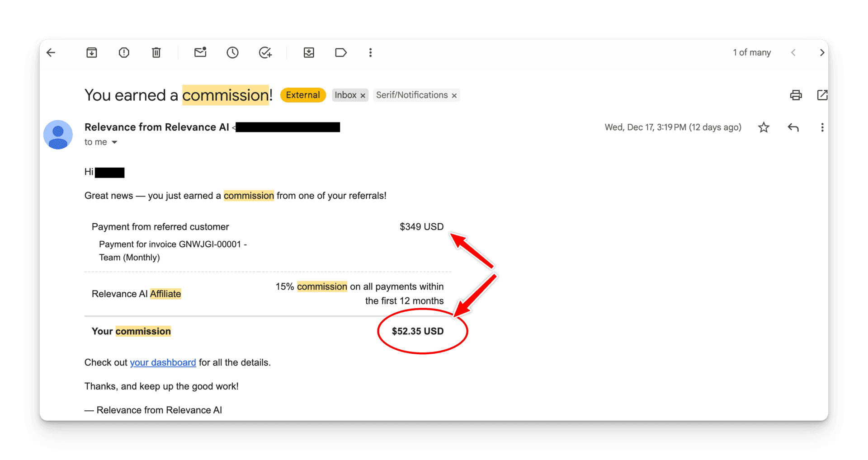The width and height of the screenshot is (868, 460).
Task: Open the email in a new window
Action: pyautogui.click(x=822, y=95)
